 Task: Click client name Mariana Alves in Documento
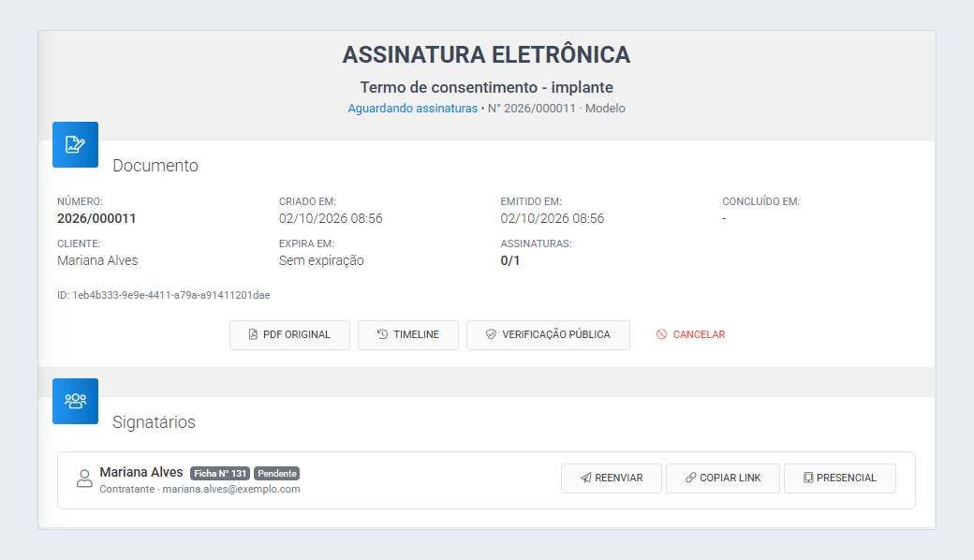click(x=97, y=260)
